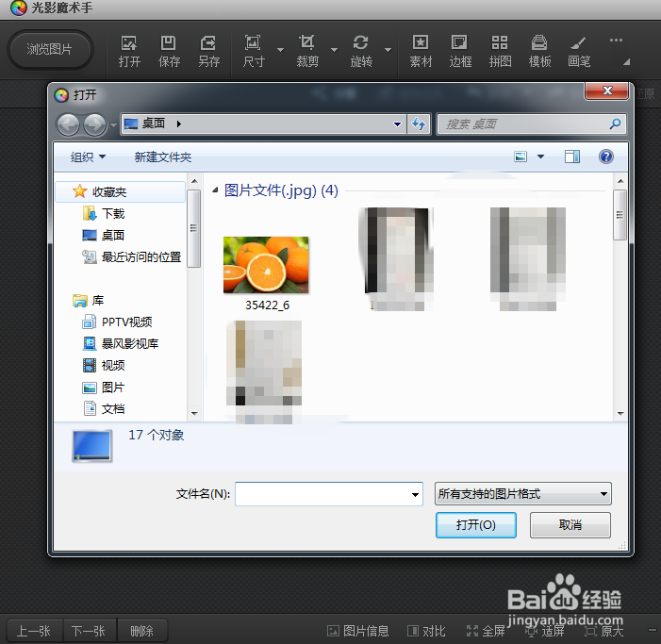Screen dimensions: 661x644
Task: Open the 边框 (Border) tool
Action: click(460, 51)
